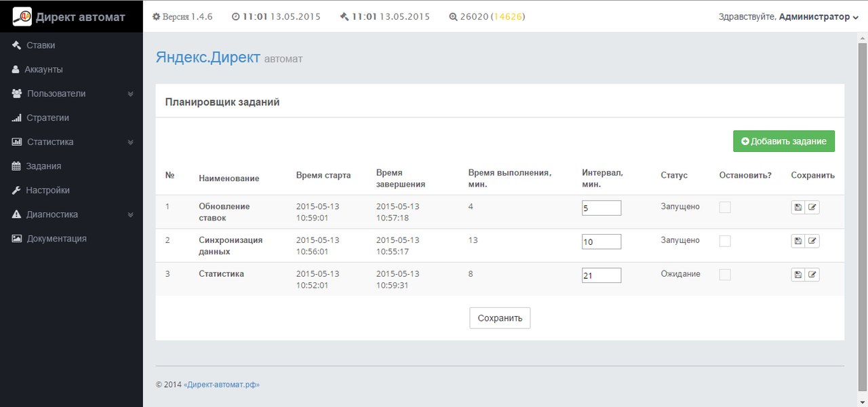Focus the interval field showing 21
This screenshot has height=407, width=868.
coord(601,275)
